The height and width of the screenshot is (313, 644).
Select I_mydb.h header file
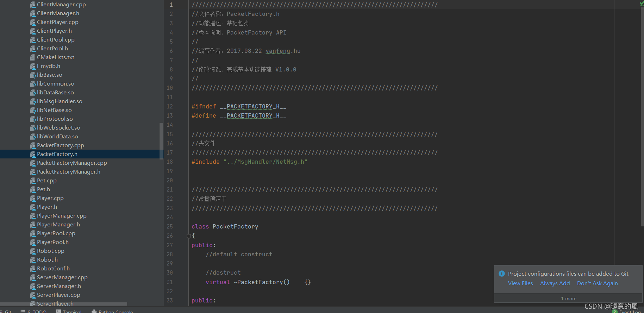pos(49,66)
